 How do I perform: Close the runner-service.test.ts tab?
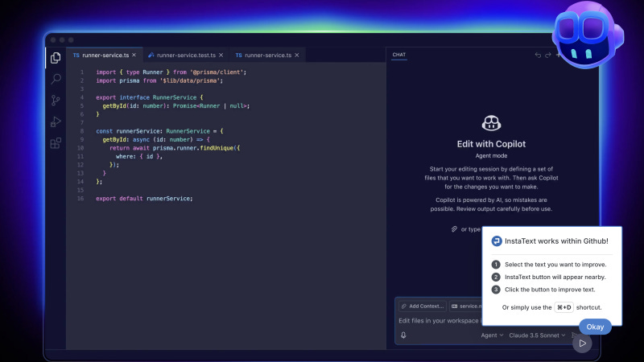[221, 55]
